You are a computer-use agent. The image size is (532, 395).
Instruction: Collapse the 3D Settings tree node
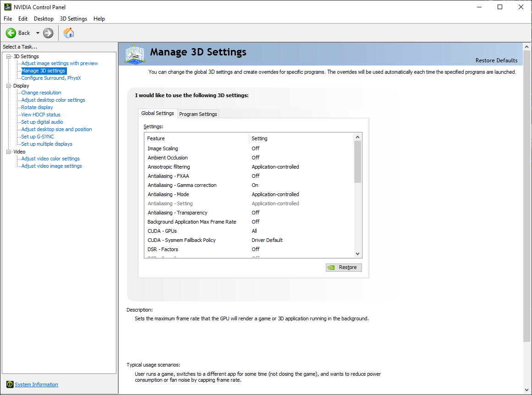[x=9, y=56]
